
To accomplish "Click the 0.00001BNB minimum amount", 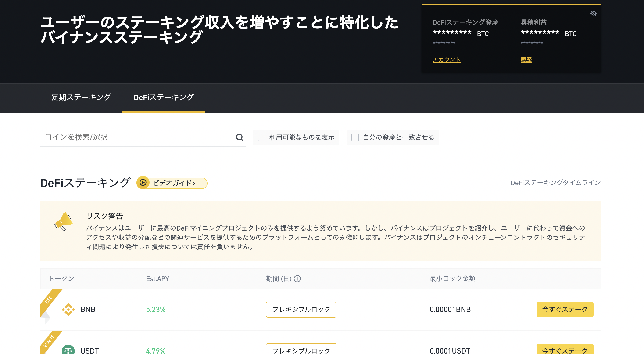I will pyautogui.click(x=450, y=310).
